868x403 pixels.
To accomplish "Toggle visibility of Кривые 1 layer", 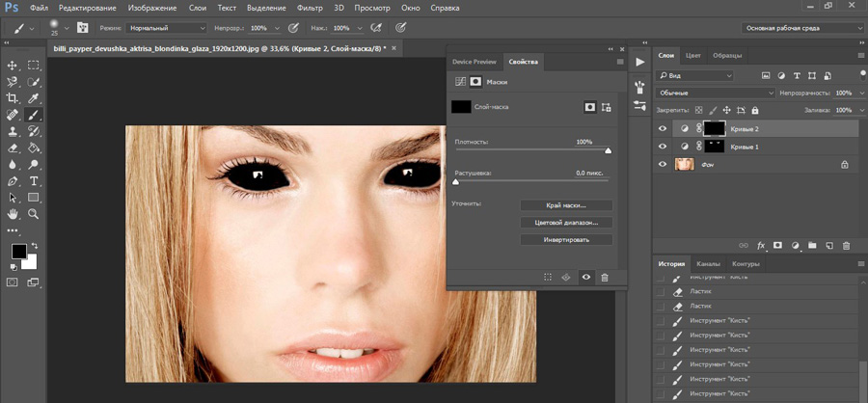I will (662, 147).
